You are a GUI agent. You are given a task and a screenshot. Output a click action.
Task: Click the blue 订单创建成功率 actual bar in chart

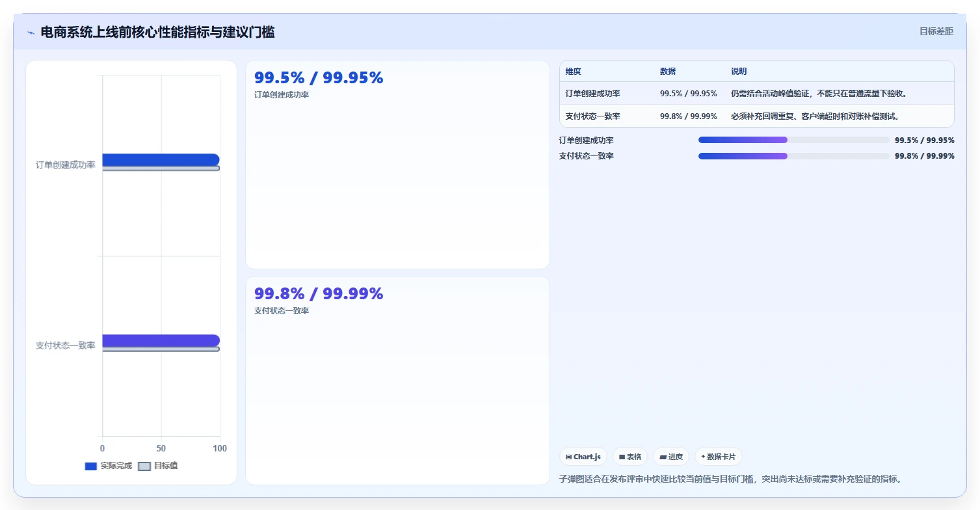tap(161, 159)
